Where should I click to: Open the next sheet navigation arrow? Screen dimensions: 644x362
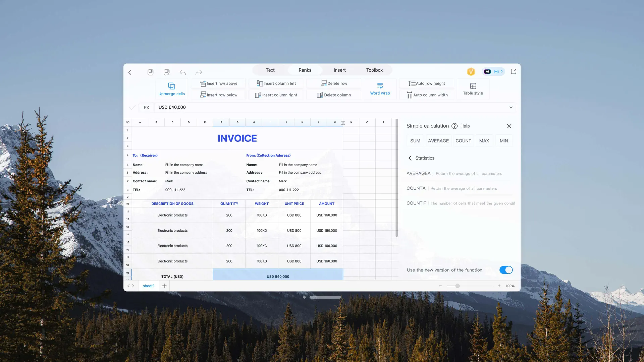coord(133,286)
